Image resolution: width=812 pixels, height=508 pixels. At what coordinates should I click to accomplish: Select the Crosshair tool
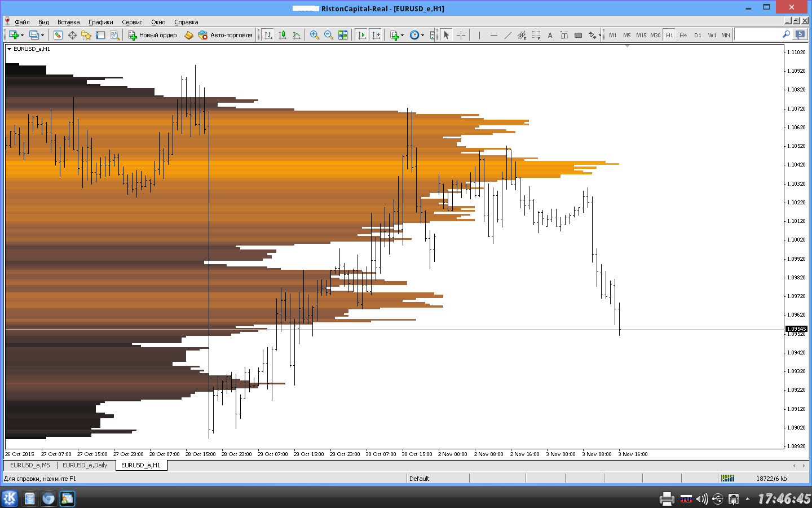461,35
